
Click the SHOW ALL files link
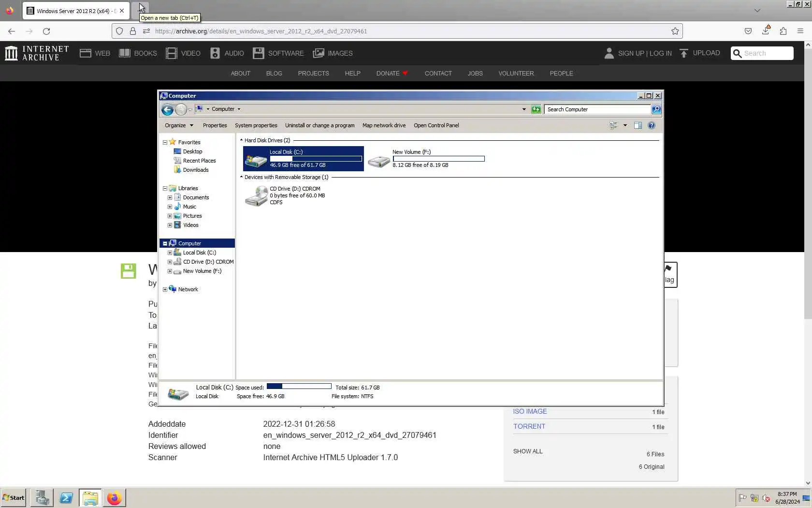click(x=528, y=451)
